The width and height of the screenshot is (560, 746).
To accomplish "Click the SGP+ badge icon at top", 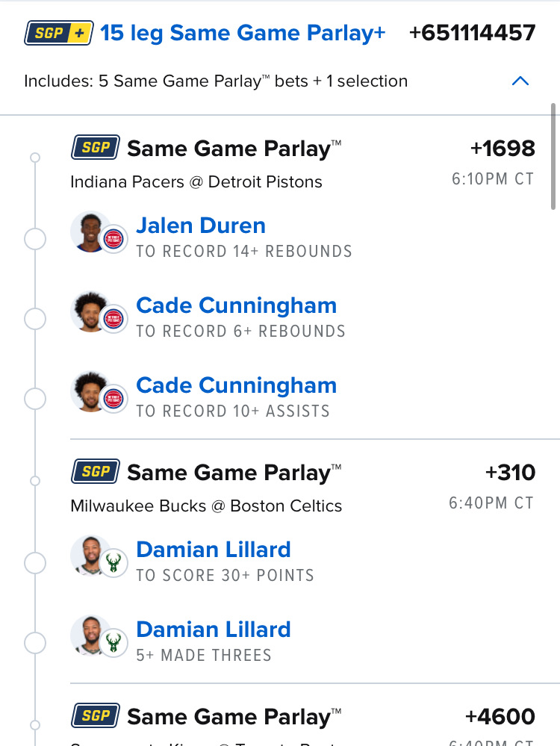I will [58, 33].
